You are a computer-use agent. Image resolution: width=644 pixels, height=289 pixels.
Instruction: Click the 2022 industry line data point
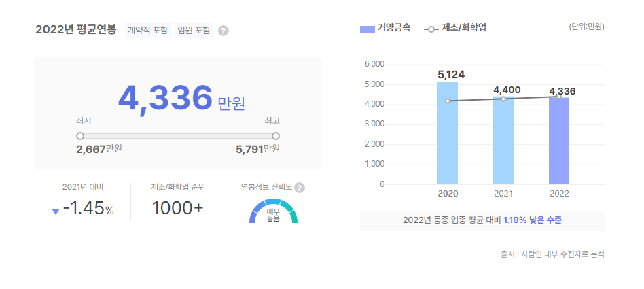click(x=559, y=97)
